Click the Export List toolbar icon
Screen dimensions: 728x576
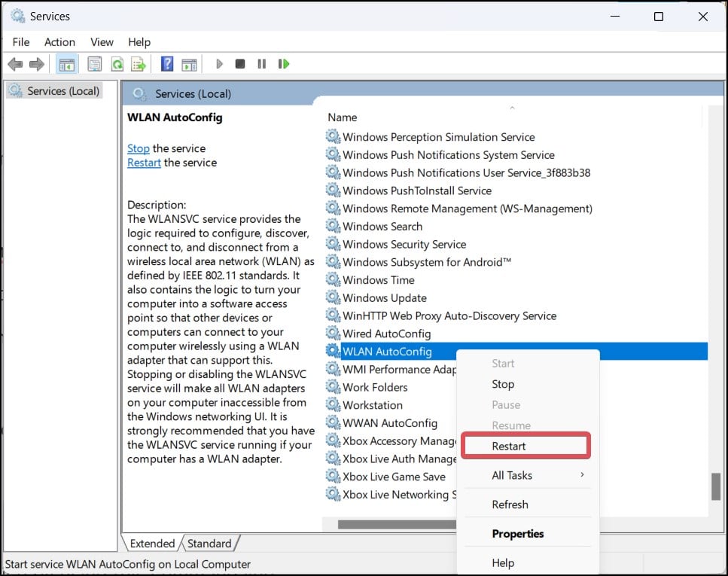coord(138,64)
